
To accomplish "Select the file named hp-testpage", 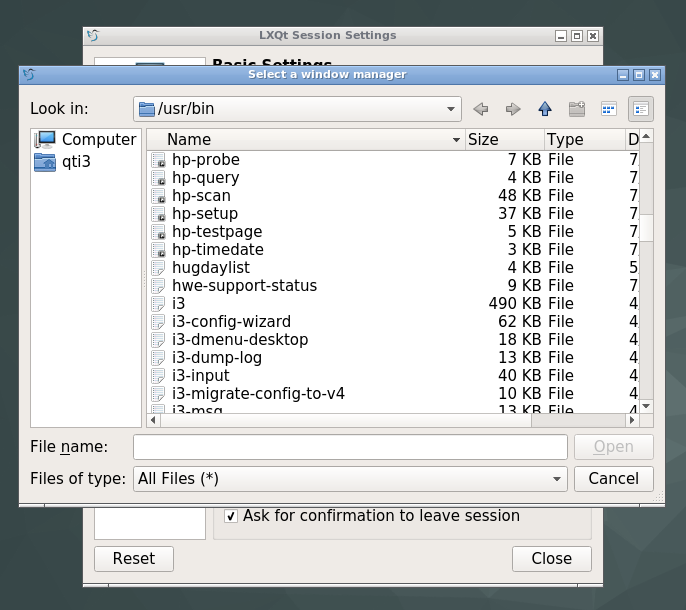I will coord(217,231).
